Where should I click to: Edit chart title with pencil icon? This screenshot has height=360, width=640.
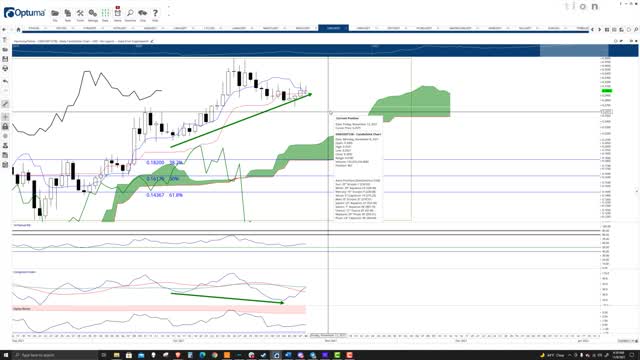152,41
